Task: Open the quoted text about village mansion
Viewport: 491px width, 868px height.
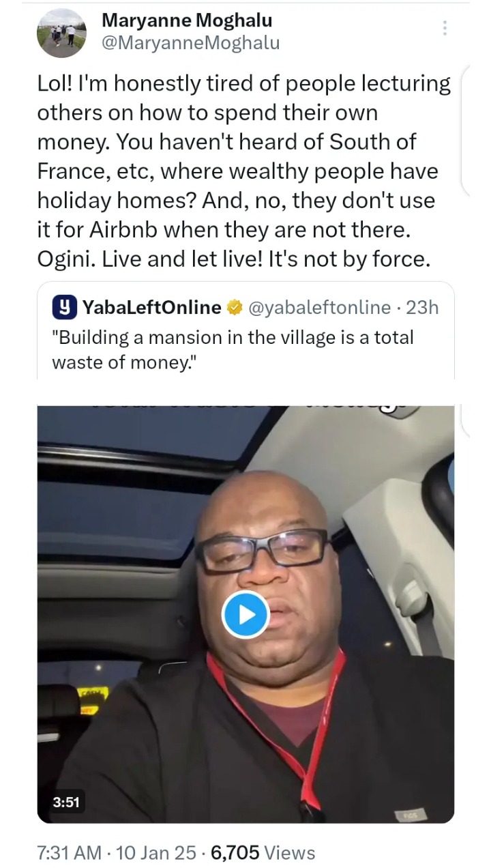Action: 233,350
